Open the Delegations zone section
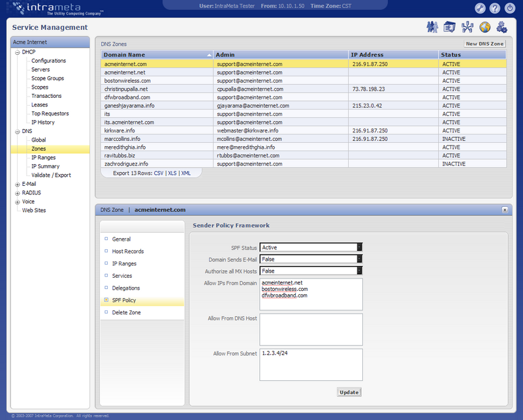 coord(126,288)
